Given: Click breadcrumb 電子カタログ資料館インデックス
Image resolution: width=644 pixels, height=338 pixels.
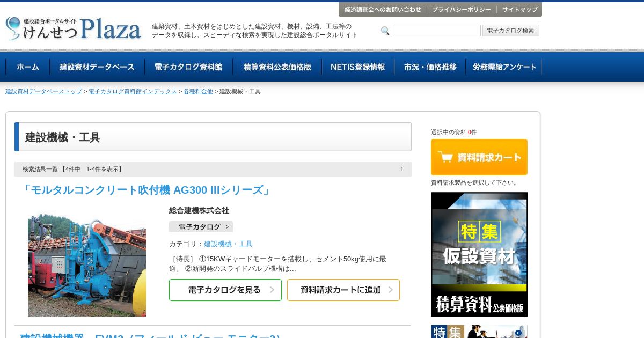Looking at the screenshot, I should tap(133, 92).
